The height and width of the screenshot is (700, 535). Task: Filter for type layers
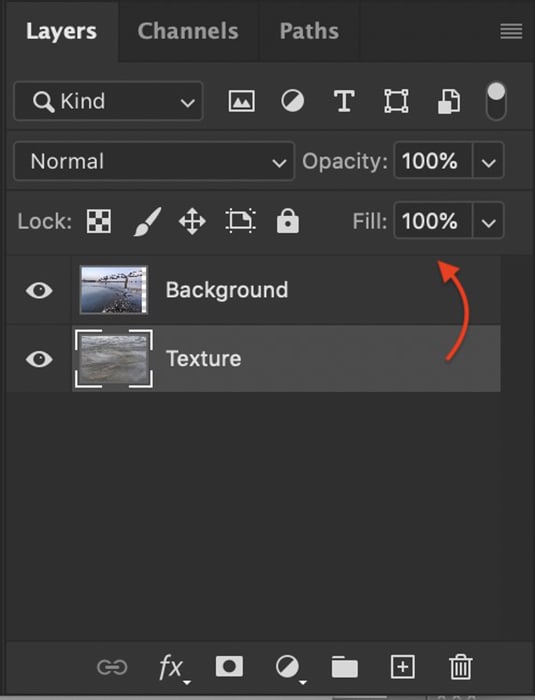click(344, 101)
